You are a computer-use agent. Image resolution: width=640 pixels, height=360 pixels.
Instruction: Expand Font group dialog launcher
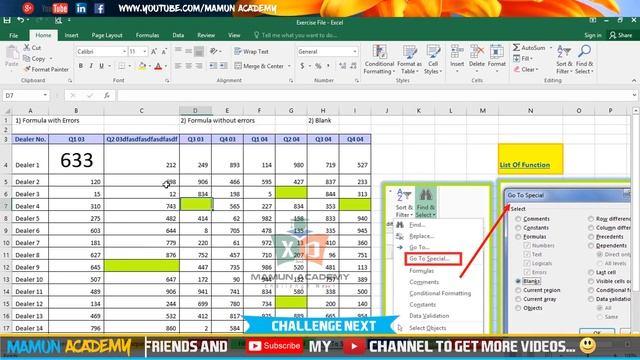[167, 81]
